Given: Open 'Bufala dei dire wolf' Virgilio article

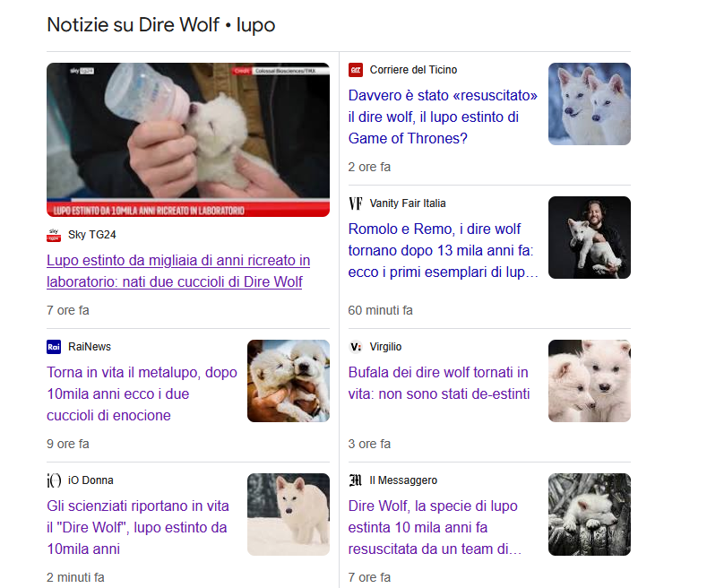Looking at the screenshot, I should pos(438,383).
